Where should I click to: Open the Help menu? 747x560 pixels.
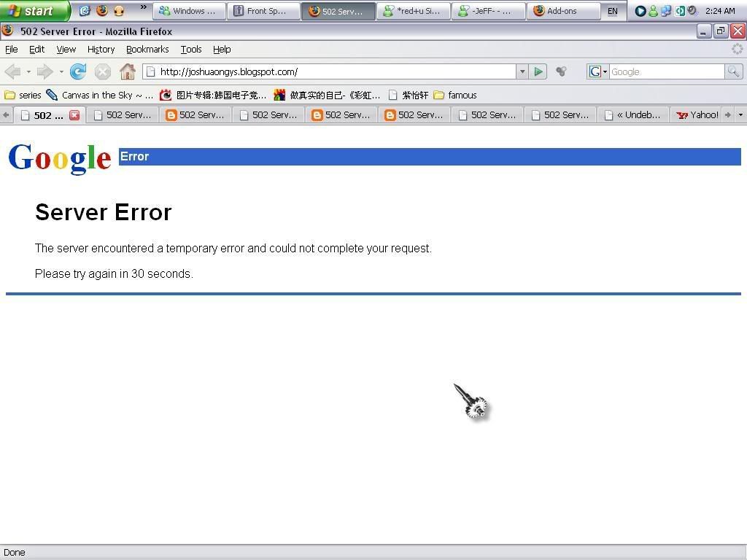[222, 50]
